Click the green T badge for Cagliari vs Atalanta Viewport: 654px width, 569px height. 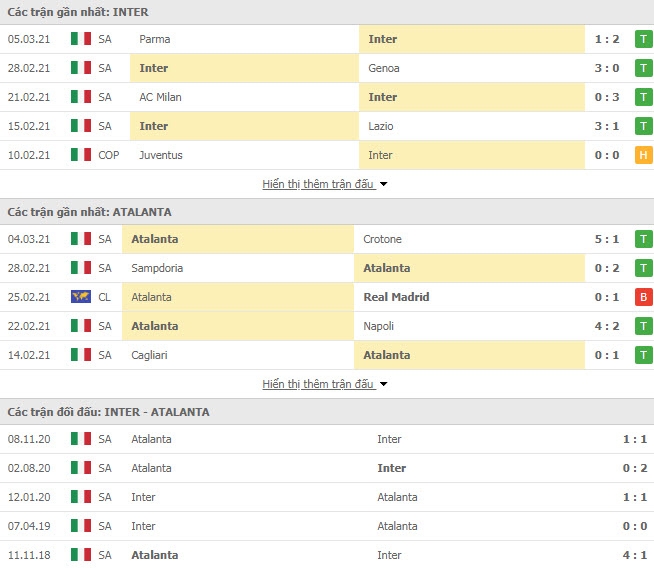[644, 355]
